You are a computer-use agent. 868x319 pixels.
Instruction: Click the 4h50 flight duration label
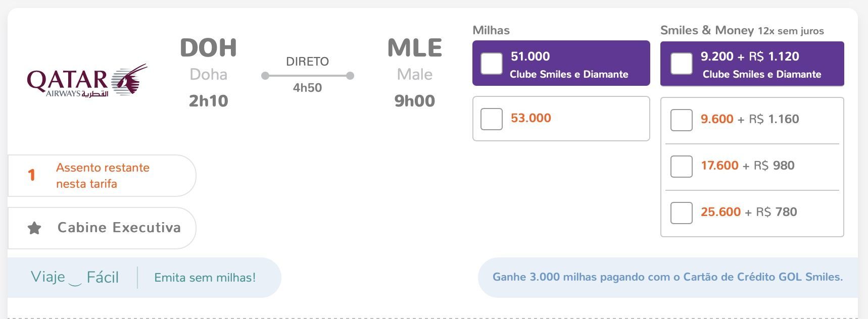[x=307, y=88]
